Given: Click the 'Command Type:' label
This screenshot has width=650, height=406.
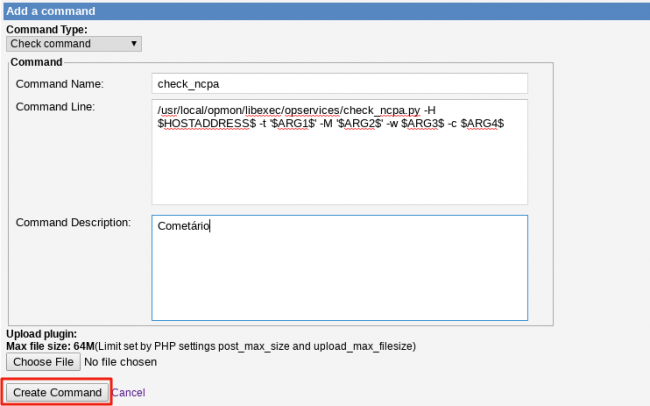Looking at the screenshot, I should point(47,30).
